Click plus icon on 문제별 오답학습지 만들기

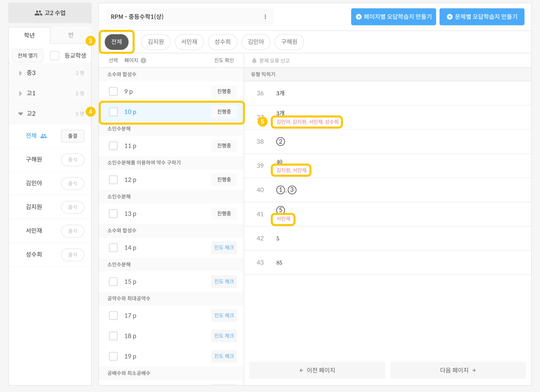(449, 17)
